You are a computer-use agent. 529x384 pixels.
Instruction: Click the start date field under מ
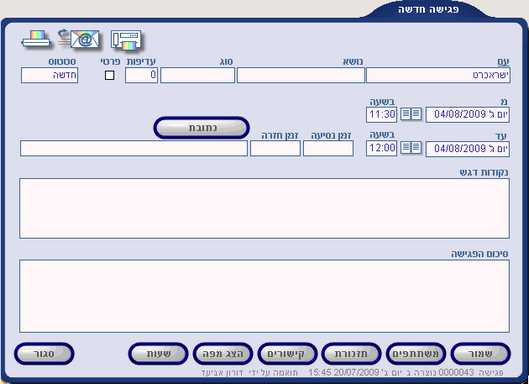pos(467,115)
